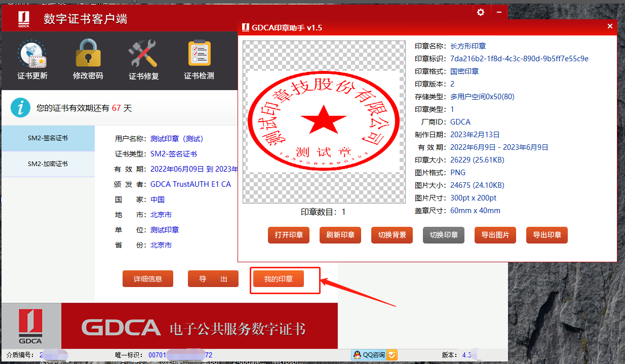This screenshot has height=364, width=625.
Task: Click the 印章数目: 1 count label
Action: [323, 212]
